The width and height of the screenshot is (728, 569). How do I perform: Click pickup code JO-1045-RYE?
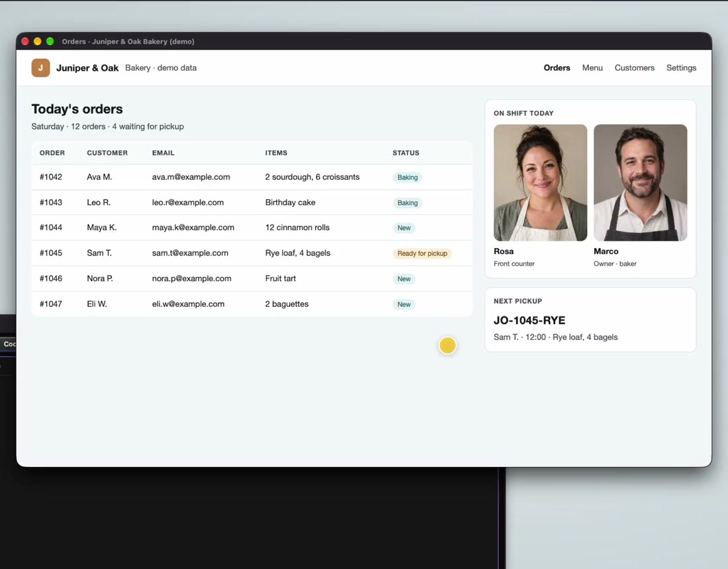529,320
